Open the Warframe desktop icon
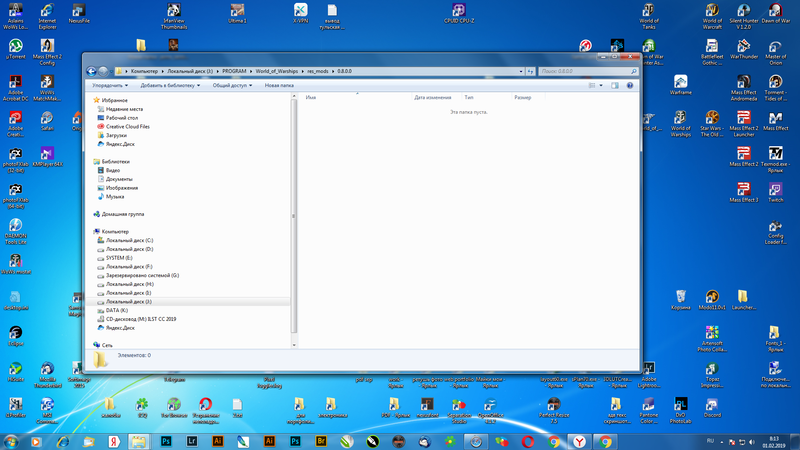Viewport: 800px width, 450px height. click(681, 86)
